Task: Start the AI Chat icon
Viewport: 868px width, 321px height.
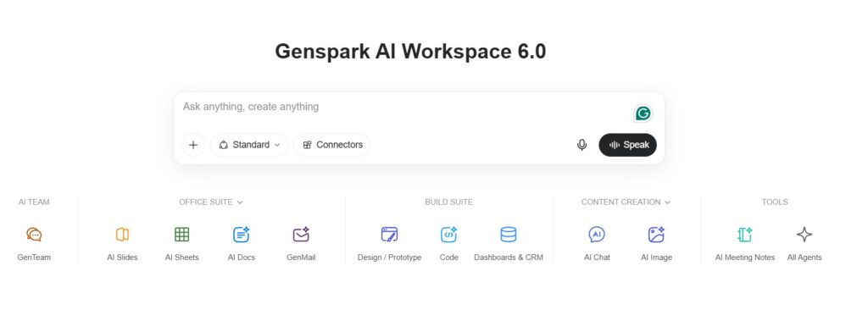Action: coord(597,235)
